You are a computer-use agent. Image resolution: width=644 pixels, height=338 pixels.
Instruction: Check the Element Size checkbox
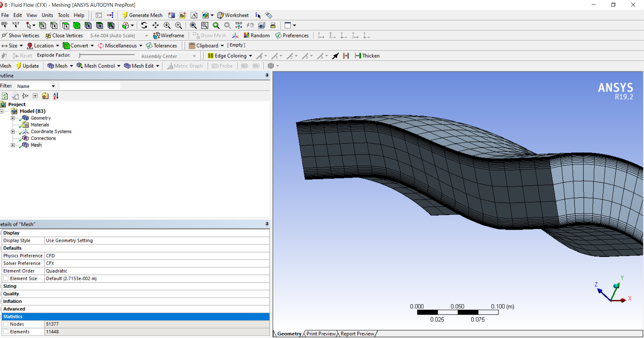coord(6,279)
